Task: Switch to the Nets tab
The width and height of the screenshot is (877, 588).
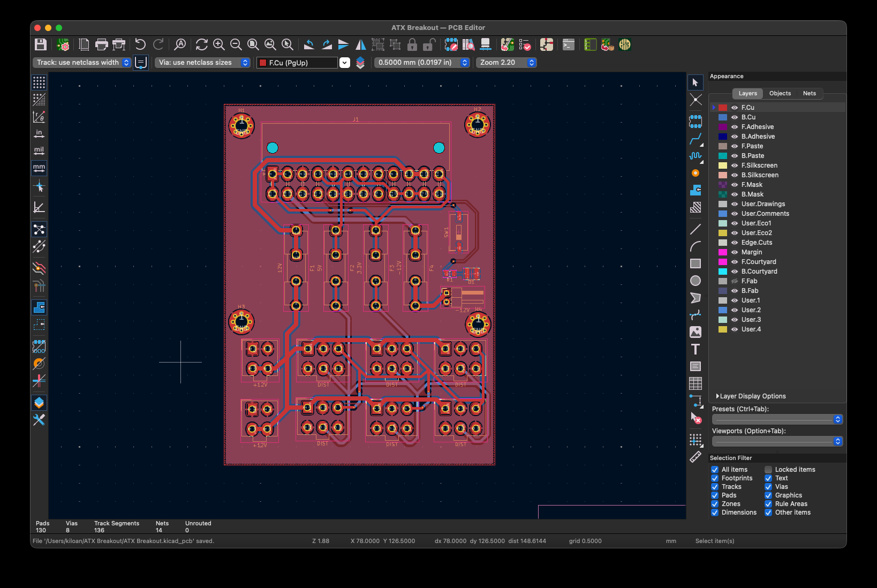Action: 809,93
